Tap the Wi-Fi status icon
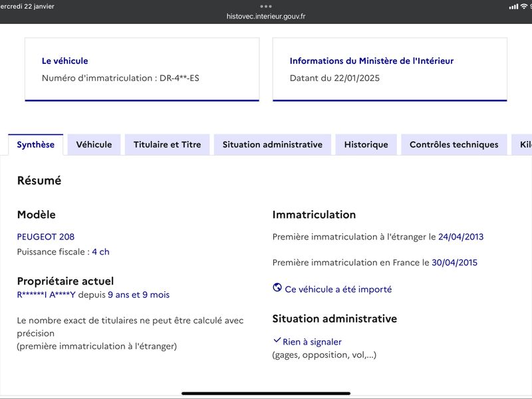 coord(524,7)
